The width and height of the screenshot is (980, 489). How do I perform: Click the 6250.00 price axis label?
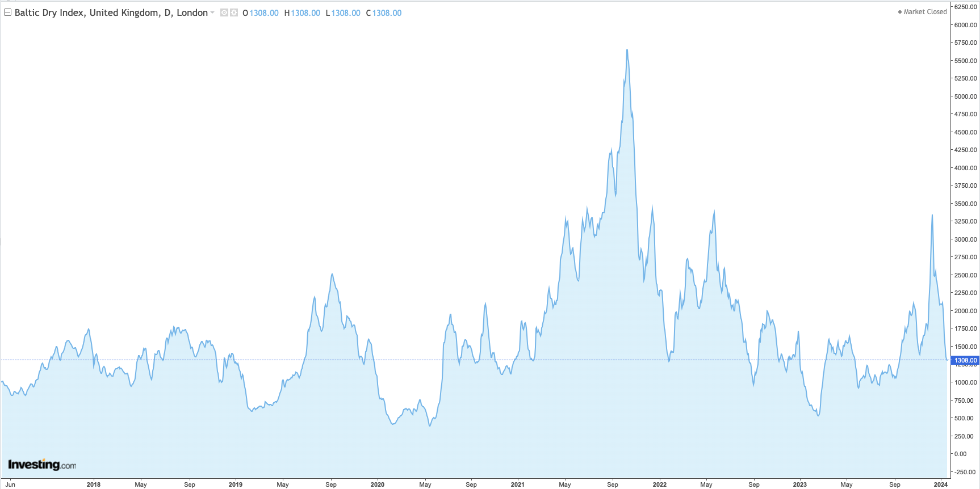click(x=965, y=7)
